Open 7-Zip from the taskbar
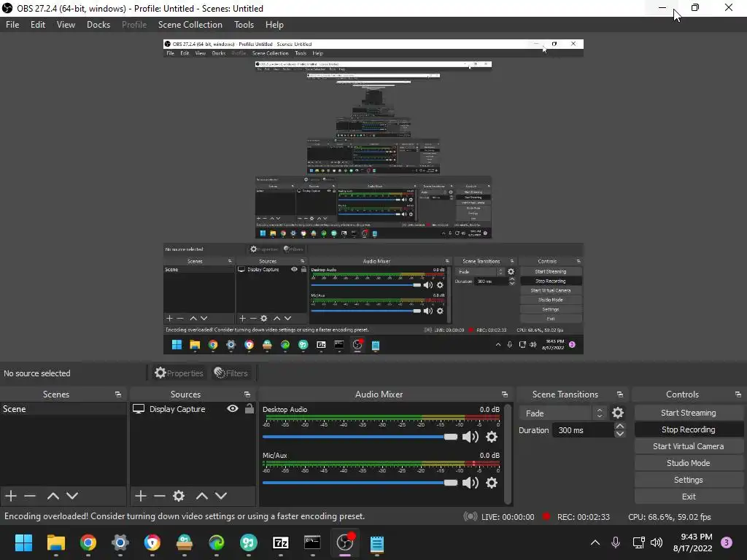 [x=281, y=542]
